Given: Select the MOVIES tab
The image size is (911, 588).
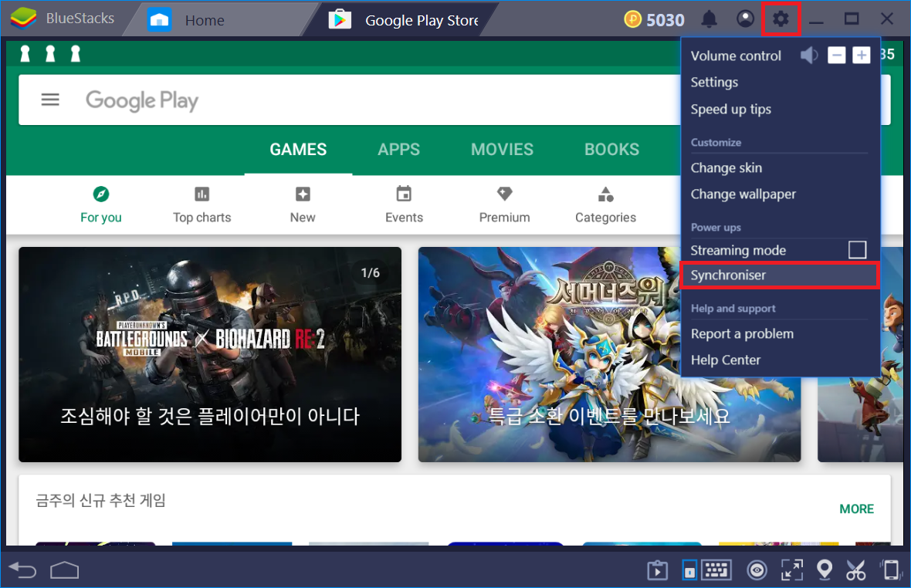Looking at the screenshot, I should 502,150.
